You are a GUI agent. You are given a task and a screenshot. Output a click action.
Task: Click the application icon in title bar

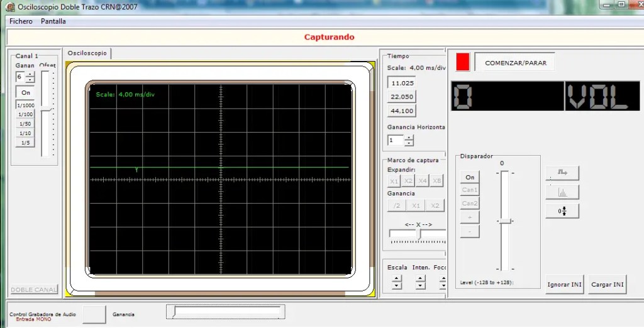[9, 6]
